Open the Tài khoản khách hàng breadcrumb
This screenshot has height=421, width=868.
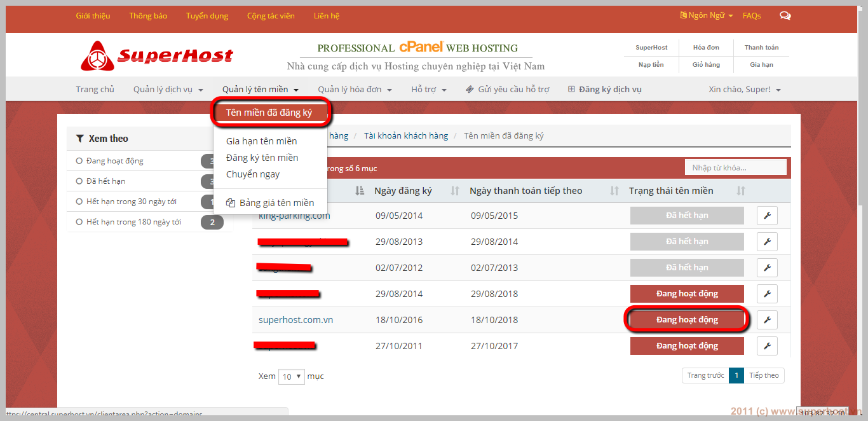click(406, 136)
